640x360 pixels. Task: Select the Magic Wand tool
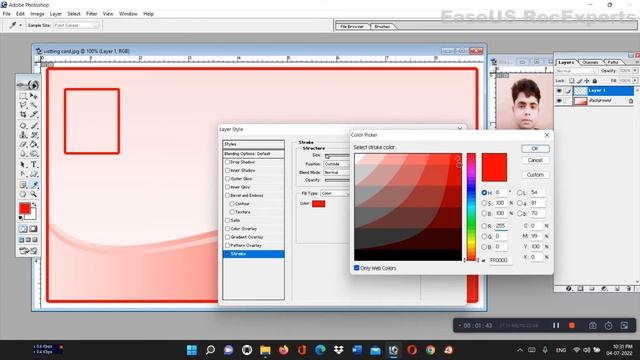tap(34, 105)
